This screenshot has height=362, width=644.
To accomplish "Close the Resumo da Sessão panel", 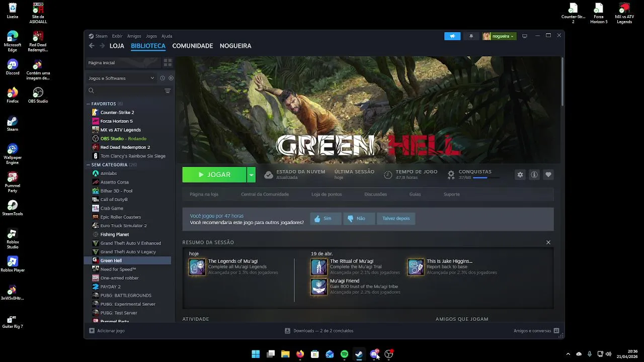I will (x=548, y=242).
